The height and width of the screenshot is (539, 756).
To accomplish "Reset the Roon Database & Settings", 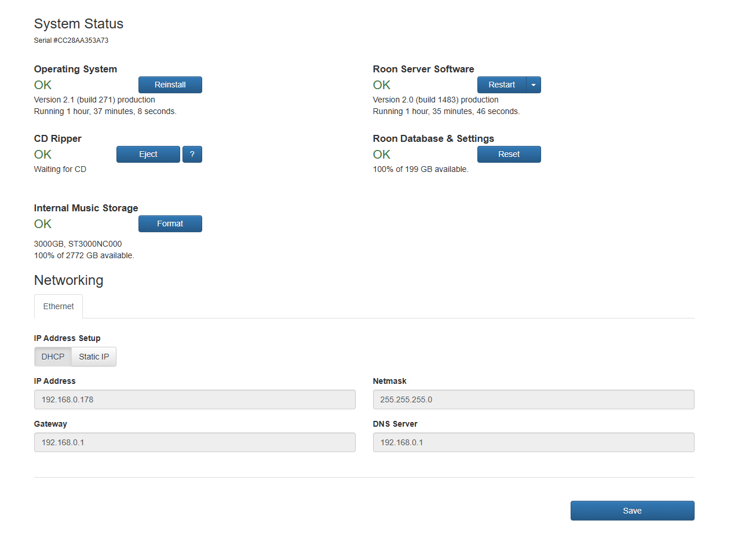I will [509, 154].
